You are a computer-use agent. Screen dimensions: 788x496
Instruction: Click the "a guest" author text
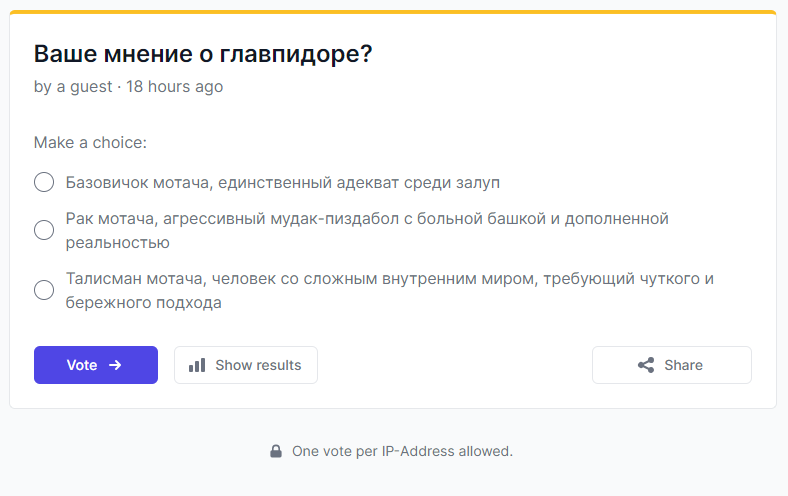click(84, 86)
